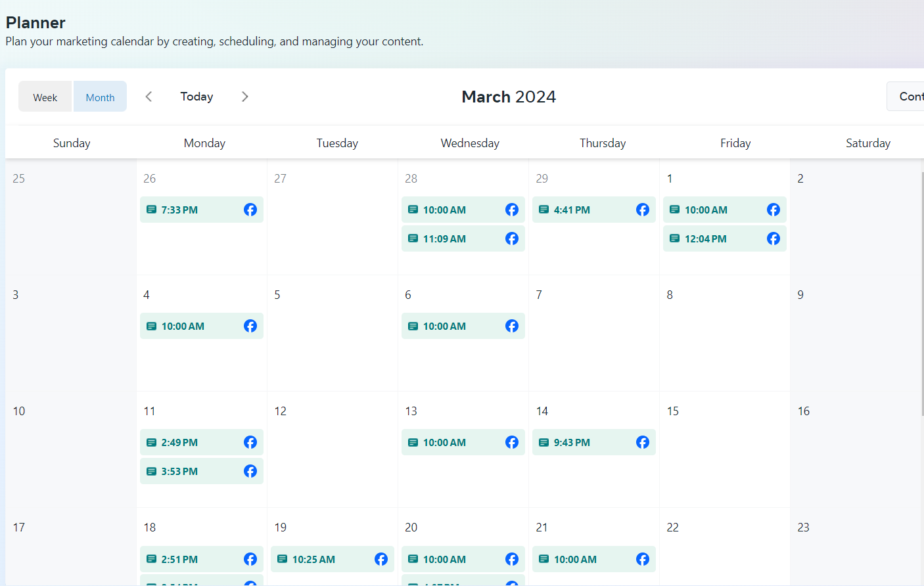This screenshot has width=924, height=586.
Task: Click the vertical scrollbar on the calendar
Action: (x=922, y=296)
